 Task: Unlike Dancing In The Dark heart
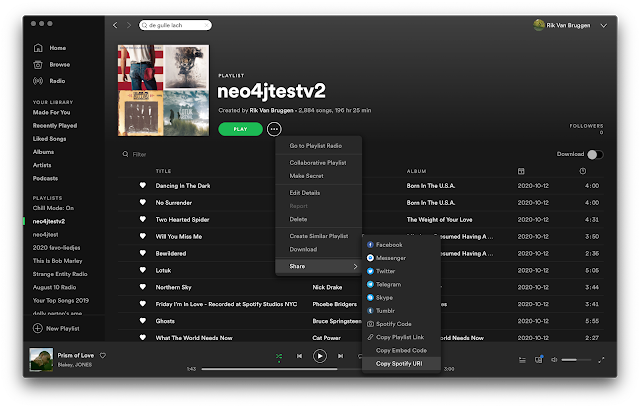click(142, 185)
